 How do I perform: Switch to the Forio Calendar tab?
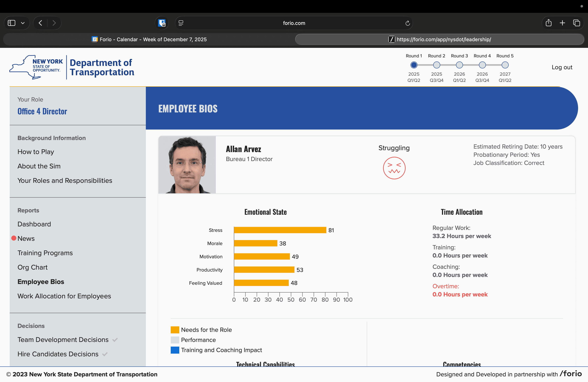(x=149, y=39)
